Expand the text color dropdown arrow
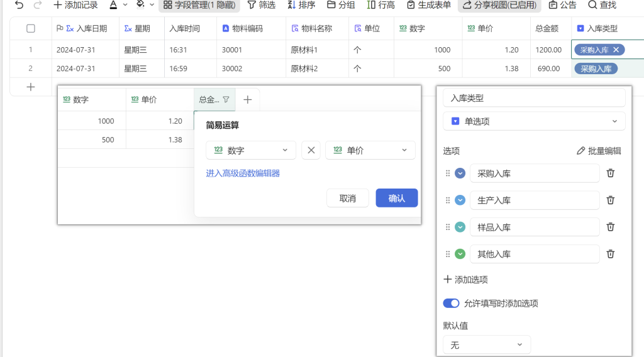 click(125, 5)
